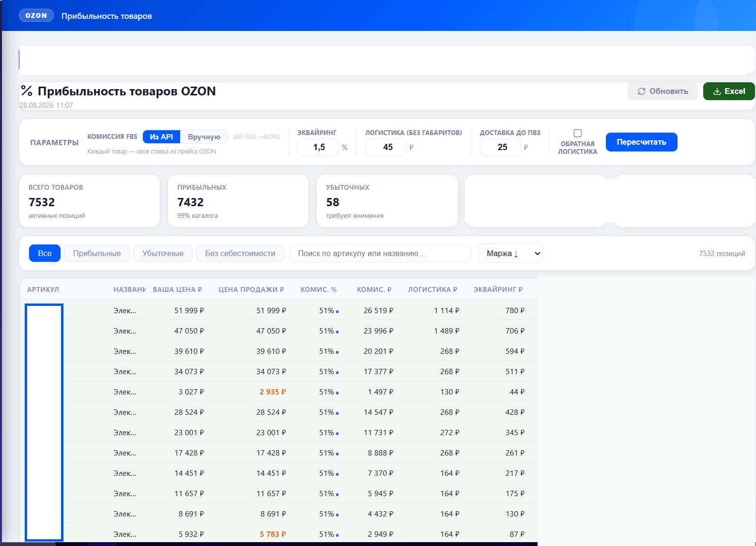Click the timestamp 28.08.2026 11:07
Viewport: 756px width, 546px height.
click(46, 106)
